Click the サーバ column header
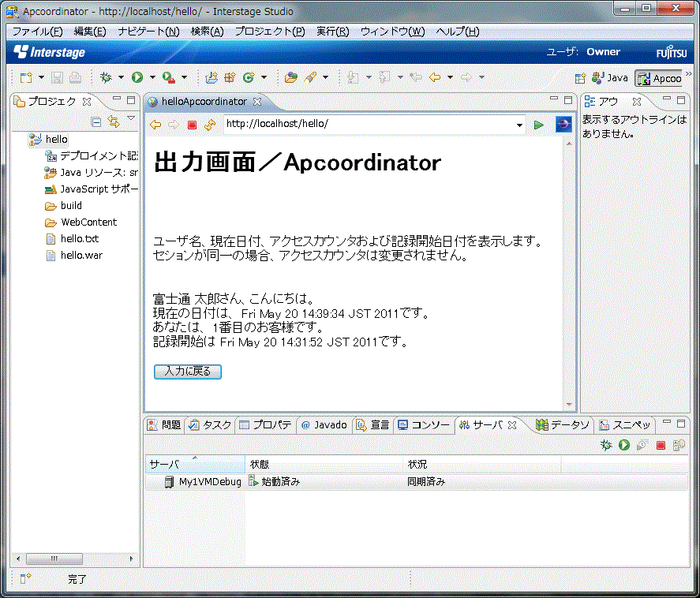 (195, 464)
